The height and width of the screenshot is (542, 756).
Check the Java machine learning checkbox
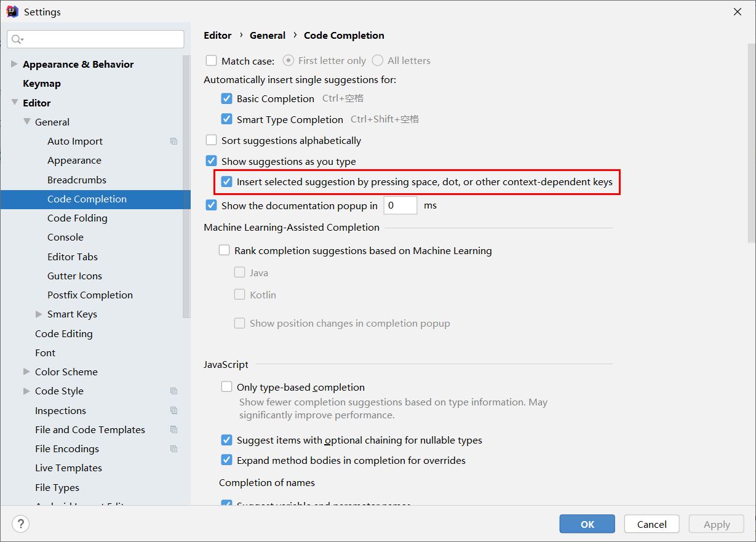(240, 273)
